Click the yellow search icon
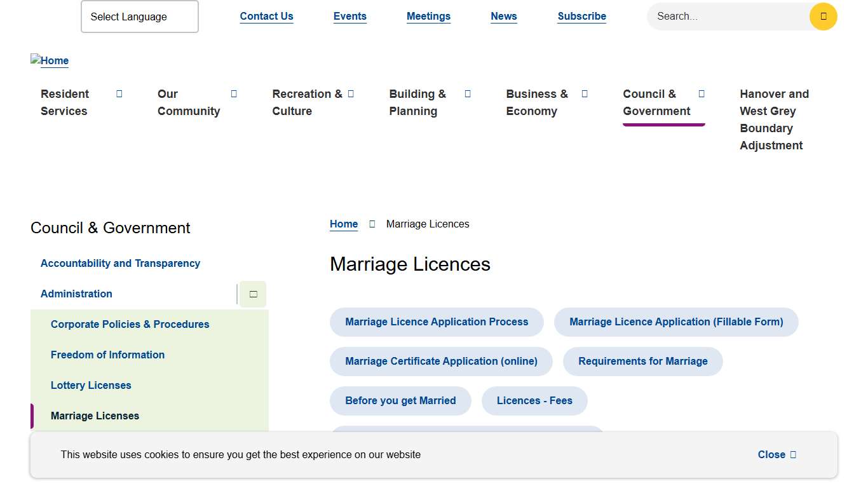The height and width of the screenshot is (488, 868). coord(823,17)
